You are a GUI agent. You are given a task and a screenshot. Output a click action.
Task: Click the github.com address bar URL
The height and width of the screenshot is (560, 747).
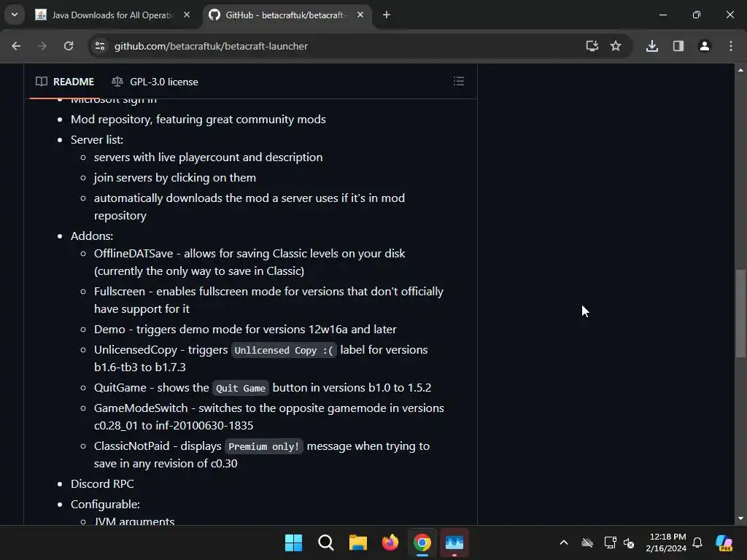point(211,46)
